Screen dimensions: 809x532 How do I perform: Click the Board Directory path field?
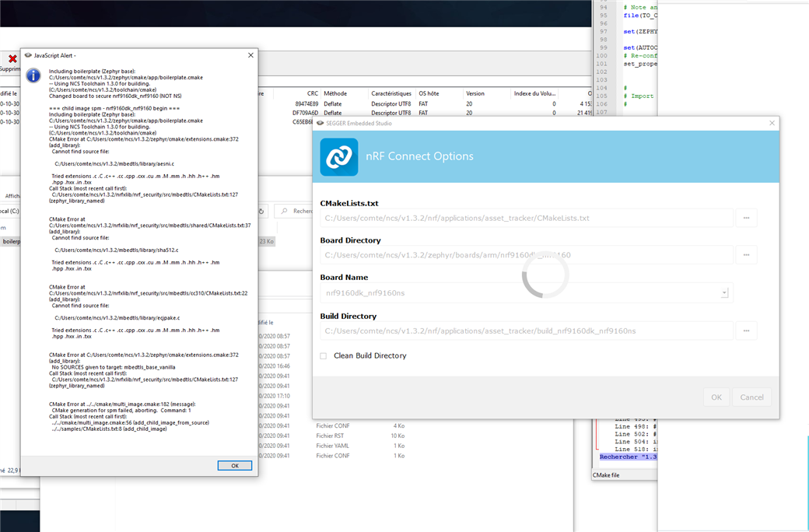click(527, 255)
